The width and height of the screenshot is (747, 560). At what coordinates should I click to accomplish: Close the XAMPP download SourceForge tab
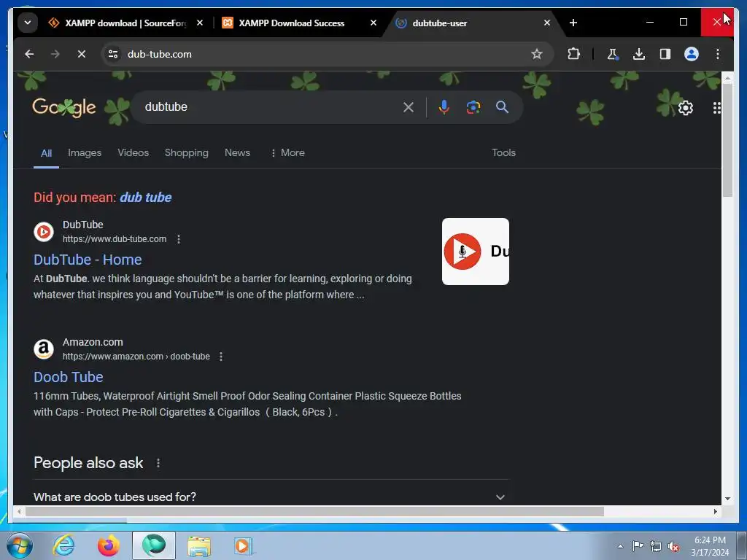[200, 23]
